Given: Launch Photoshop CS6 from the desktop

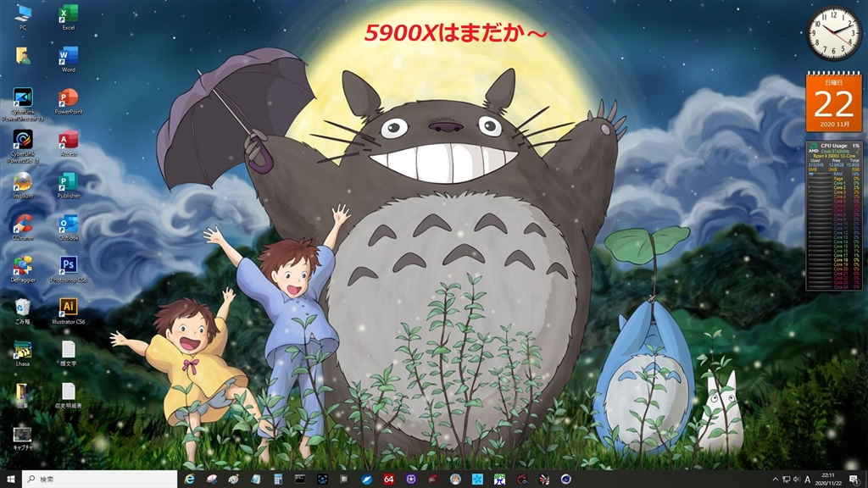Looking at the screenshot, I should (68, 269).
